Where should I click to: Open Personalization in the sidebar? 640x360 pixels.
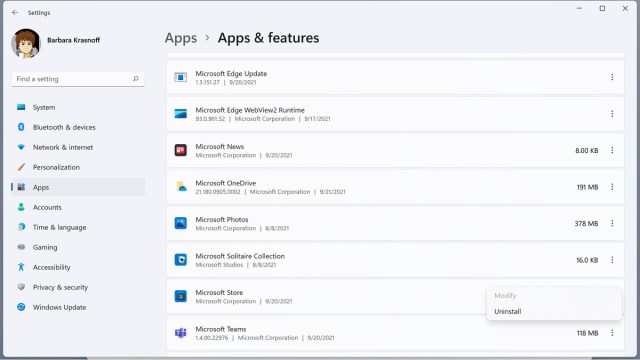pos(78,167)
